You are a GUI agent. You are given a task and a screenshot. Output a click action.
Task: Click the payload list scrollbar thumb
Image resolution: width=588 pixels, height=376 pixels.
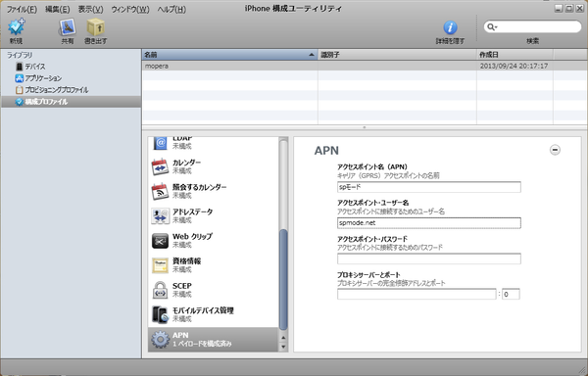[x=283, y=280]
